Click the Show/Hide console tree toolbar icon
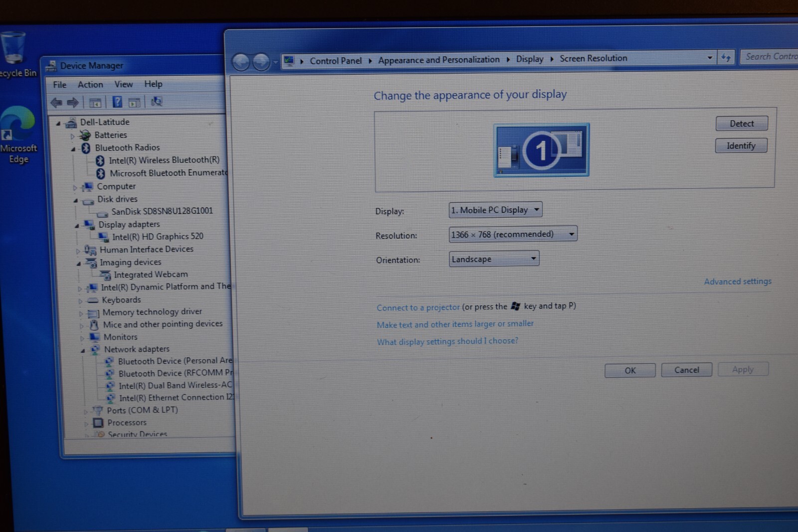798x532 pixels. click(x=95, y=103)
